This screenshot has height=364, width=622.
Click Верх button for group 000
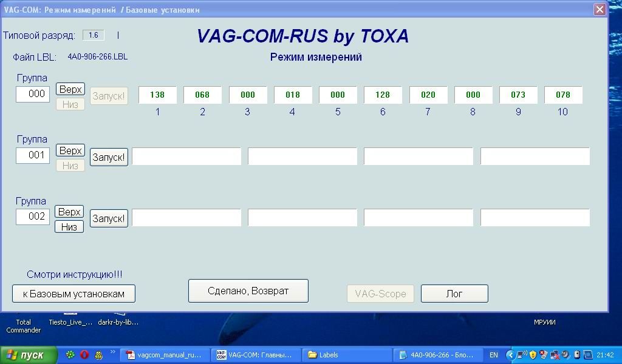click(x=70, y=89)
